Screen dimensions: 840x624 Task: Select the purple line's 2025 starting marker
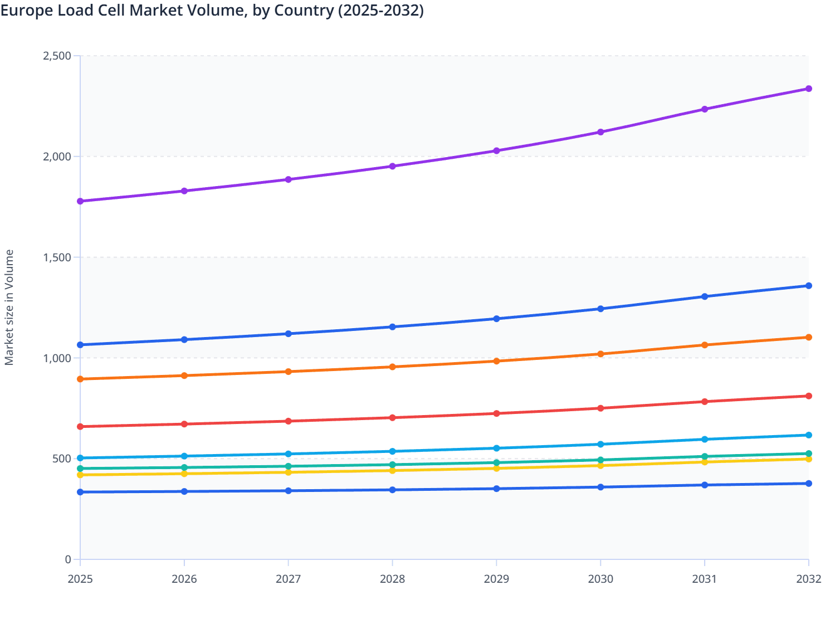pyautogui.click(x=80, y=200)
